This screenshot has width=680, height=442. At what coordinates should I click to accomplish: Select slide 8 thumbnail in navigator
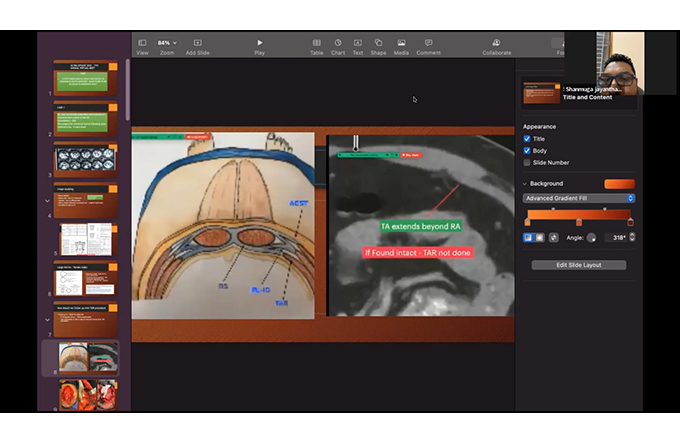coord(88,357)
